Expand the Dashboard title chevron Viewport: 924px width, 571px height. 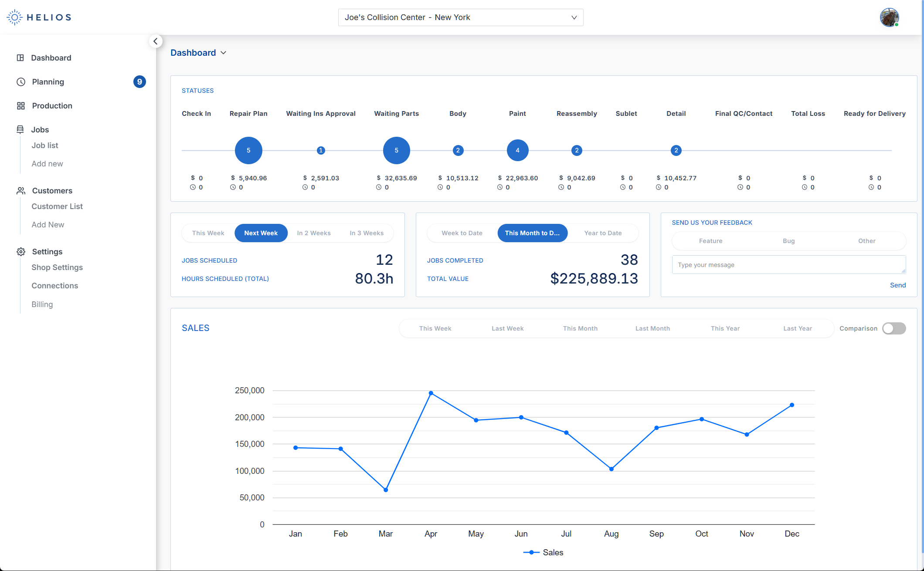click(224, 53)
